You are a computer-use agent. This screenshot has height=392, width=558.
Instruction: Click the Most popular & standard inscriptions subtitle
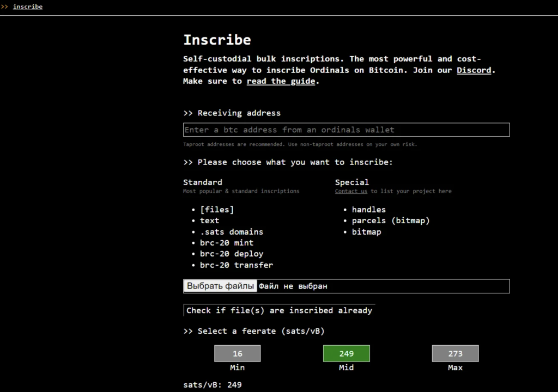tap(241, 191)
